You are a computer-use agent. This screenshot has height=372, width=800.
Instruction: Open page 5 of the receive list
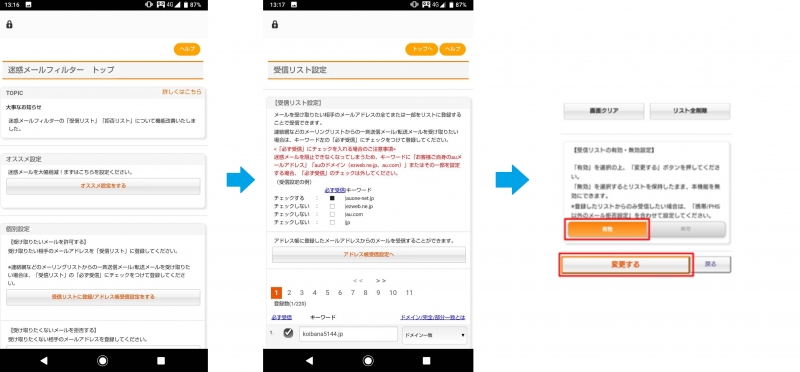tap(327, 293)
